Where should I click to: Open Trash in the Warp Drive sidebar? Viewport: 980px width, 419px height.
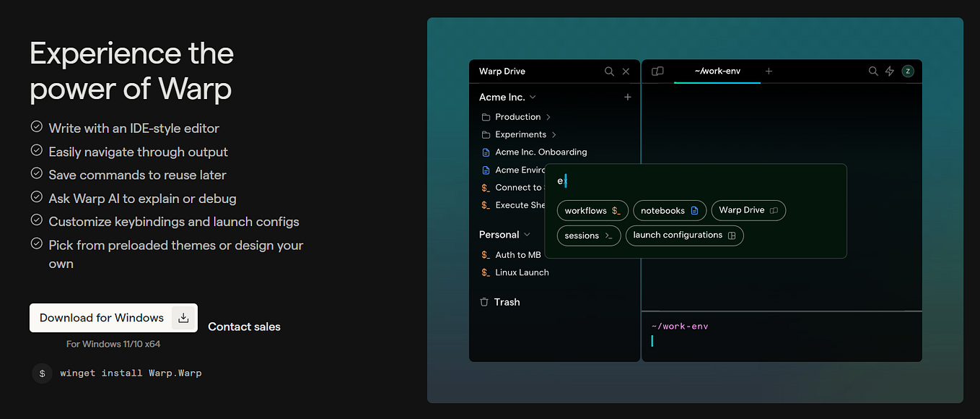(x=507, y=302)
